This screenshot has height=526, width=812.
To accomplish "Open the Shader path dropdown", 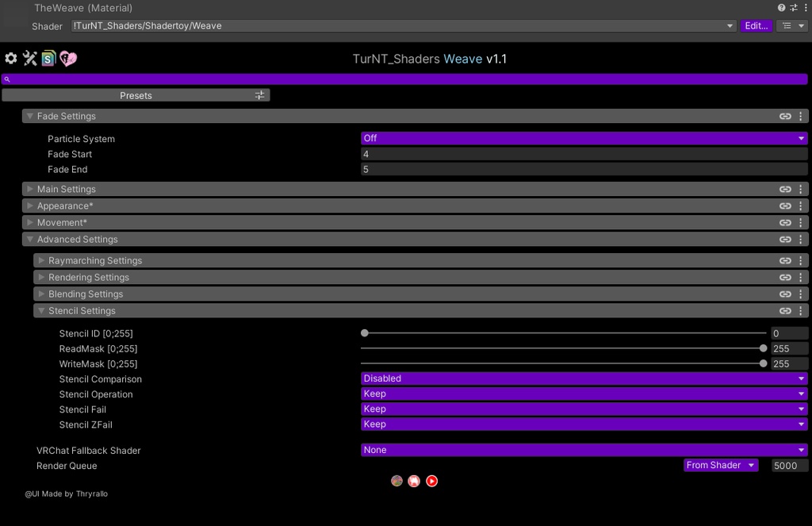I will click(404, 26).
